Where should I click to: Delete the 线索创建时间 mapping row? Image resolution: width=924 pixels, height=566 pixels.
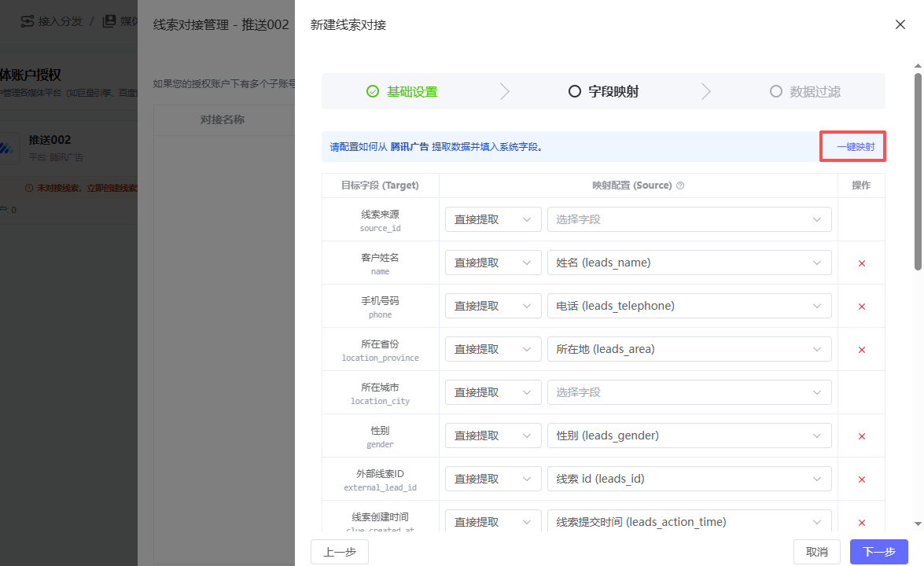[861, 523]
